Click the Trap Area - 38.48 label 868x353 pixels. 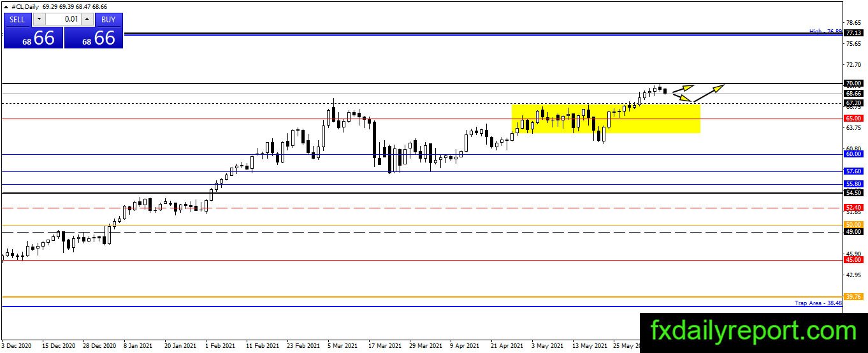pyautogui.click(x=818, y=303)
